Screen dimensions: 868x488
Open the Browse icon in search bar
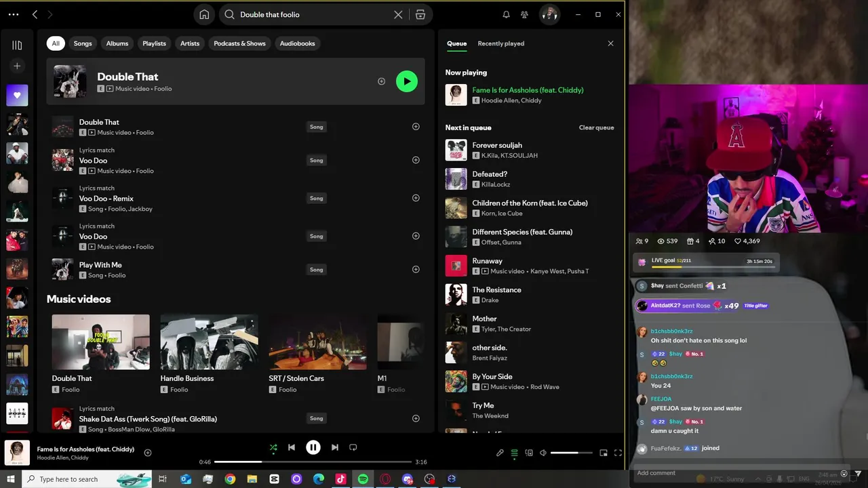(x=420, y=14)
